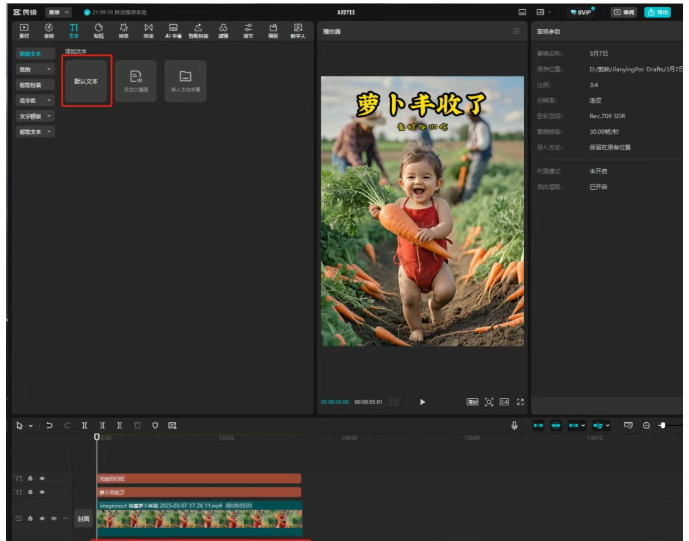Open the Filters three-circle icon tab

click(x=223, y=31)
